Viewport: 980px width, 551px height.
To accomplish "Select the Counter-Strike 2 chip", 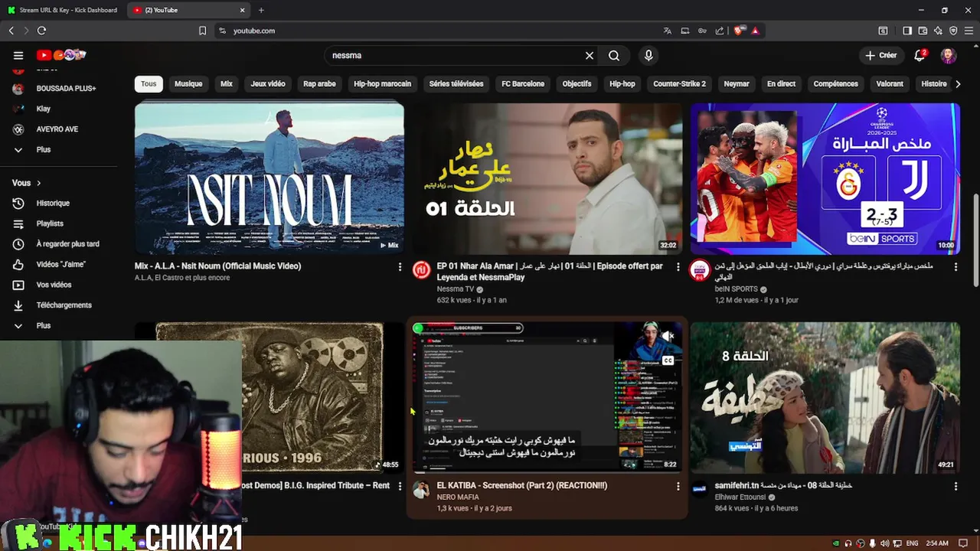I will [x=679, y=84].
